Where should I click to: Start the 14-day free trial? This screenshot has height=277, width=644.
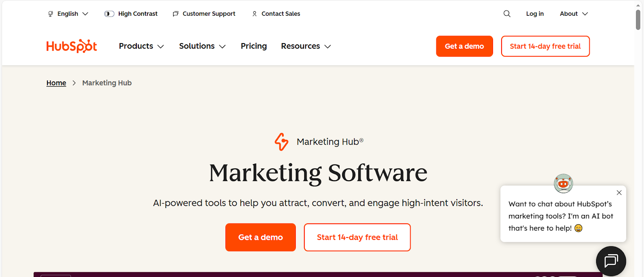(x=357, y=237)
